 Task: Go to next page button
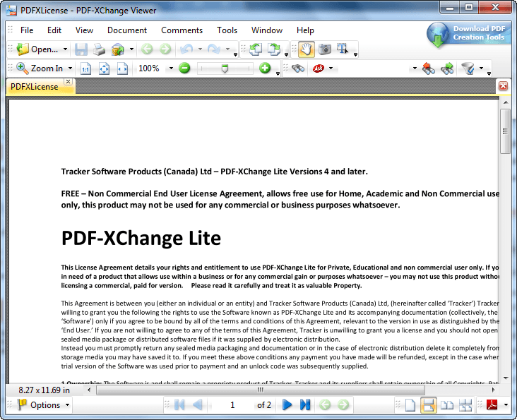click(x=287, y=405)
